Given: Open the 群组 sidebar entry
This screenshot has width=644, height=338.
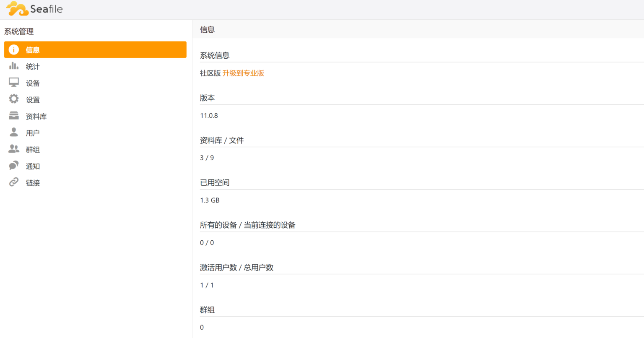Looking at the screenshot, I should [33, 149].
